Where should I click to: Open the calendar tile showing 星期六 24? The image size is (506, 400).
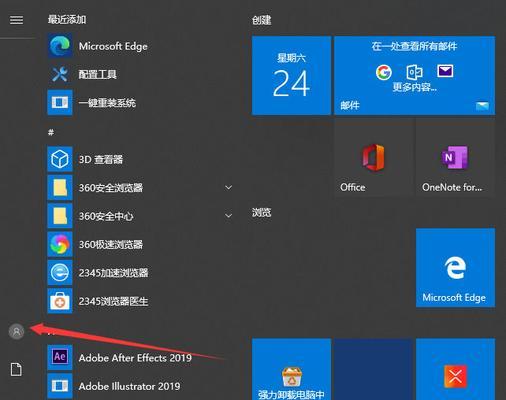click(291, 76)
